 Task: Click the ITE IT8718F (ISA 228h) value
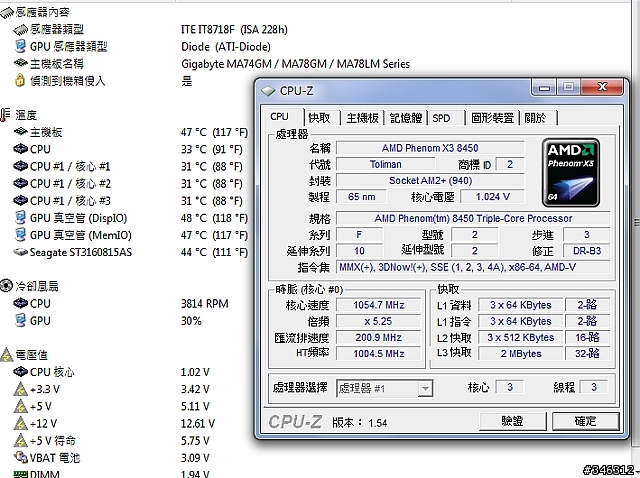[234, 29]
